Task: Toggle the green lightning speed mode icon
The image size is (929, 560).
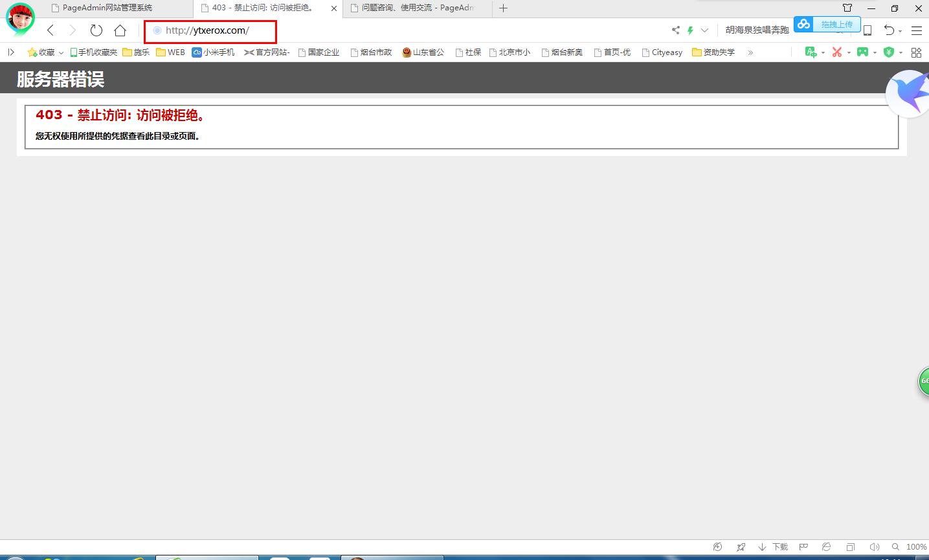Action: click(690, 30)
